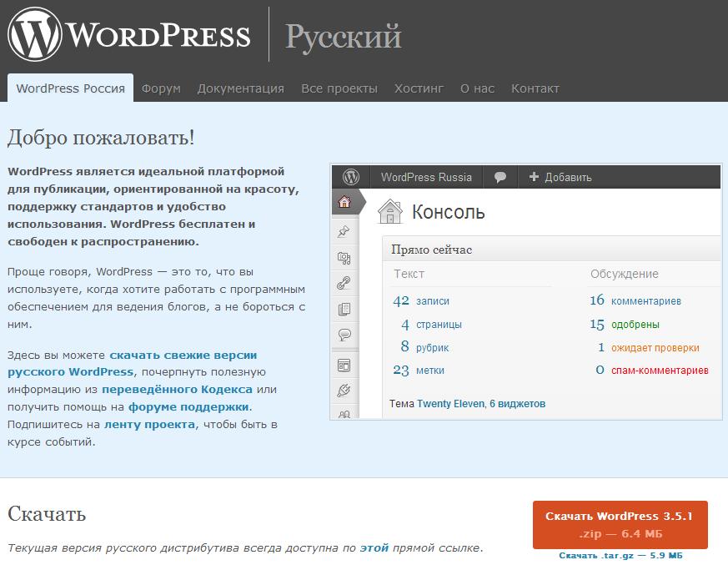Select the Pages icon in sidebar
The width and height of the screenshot is (728, 570).
coord(344,309)
